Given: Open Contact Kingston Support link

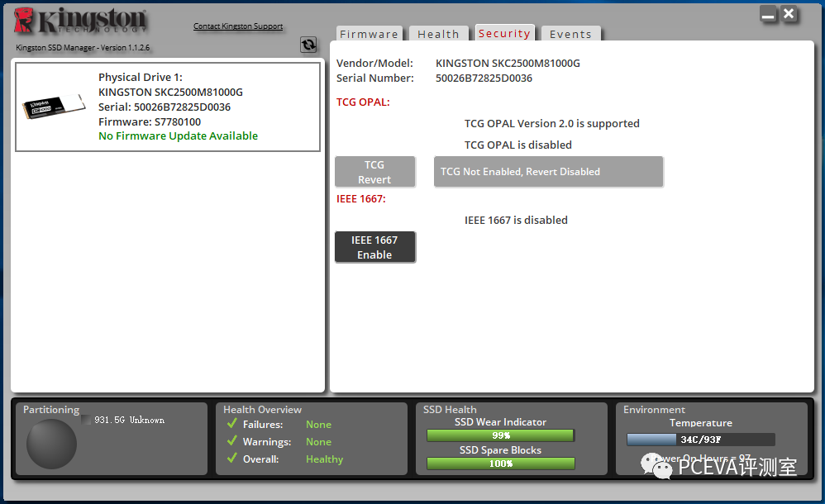Looking at the screenshot, I should click(238, 26).
